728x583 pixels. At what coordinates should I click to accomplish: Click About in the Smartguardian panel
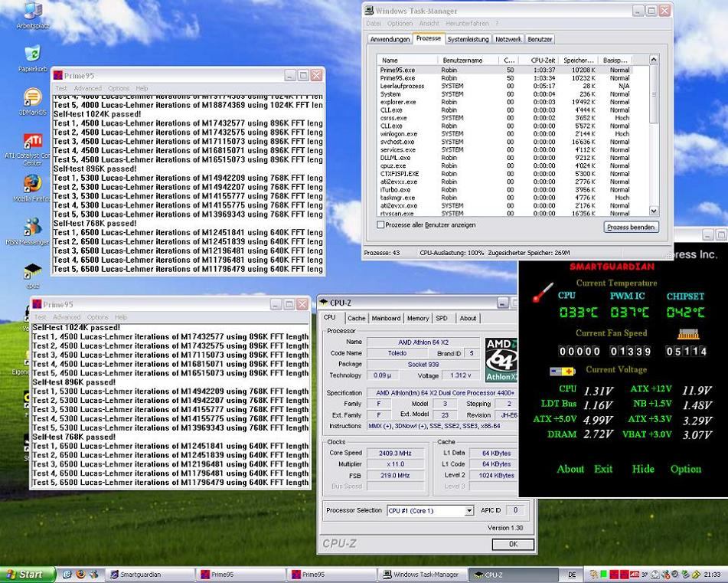click(570, 469)
